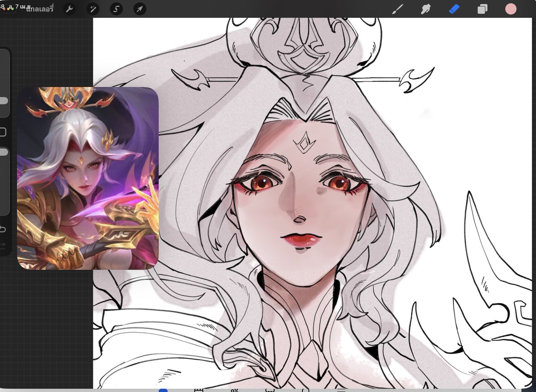Select the blue Eraser tool
This screenshot has width=536, height=392.
[x=454, y=9]
